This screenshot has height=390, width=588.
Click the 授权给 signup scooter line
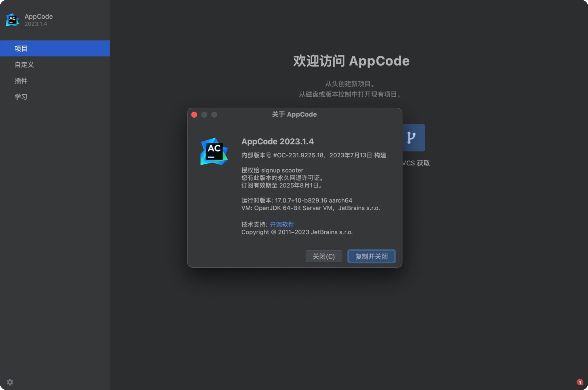272,170
